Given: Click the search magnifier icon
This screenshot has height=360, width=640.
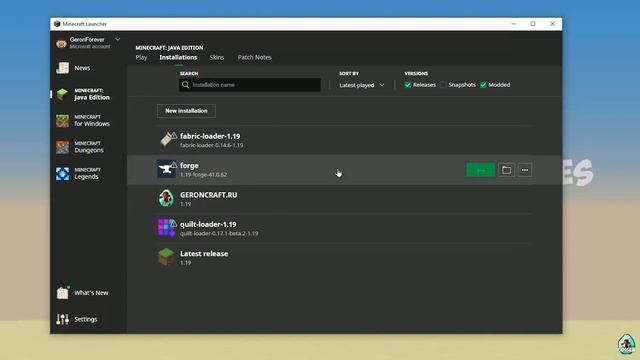Looking at the screenshot, I should (x=185, y=84).
